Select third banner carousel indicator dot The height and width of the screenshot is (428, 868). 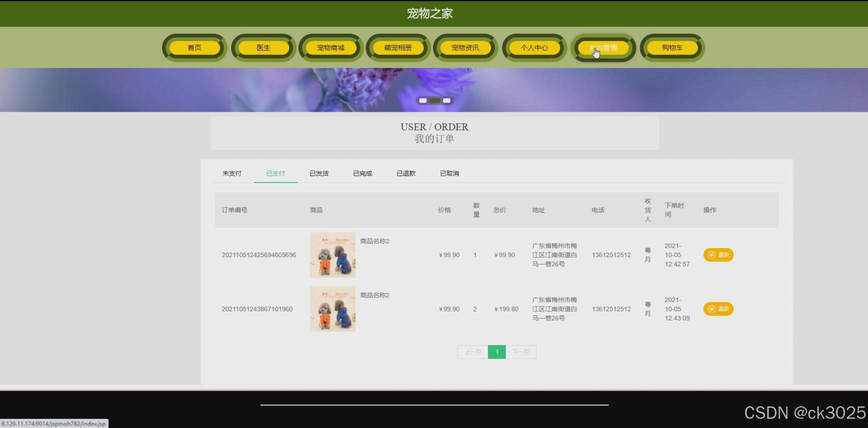pos(446,100)
